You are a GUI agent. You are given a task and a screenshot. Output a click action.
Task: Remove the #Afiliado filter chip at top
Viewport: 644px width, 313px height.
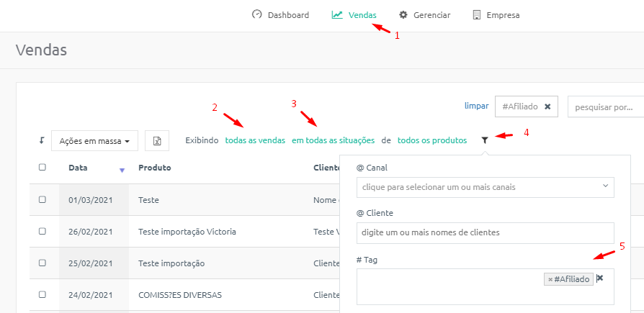tap(547, 106)
